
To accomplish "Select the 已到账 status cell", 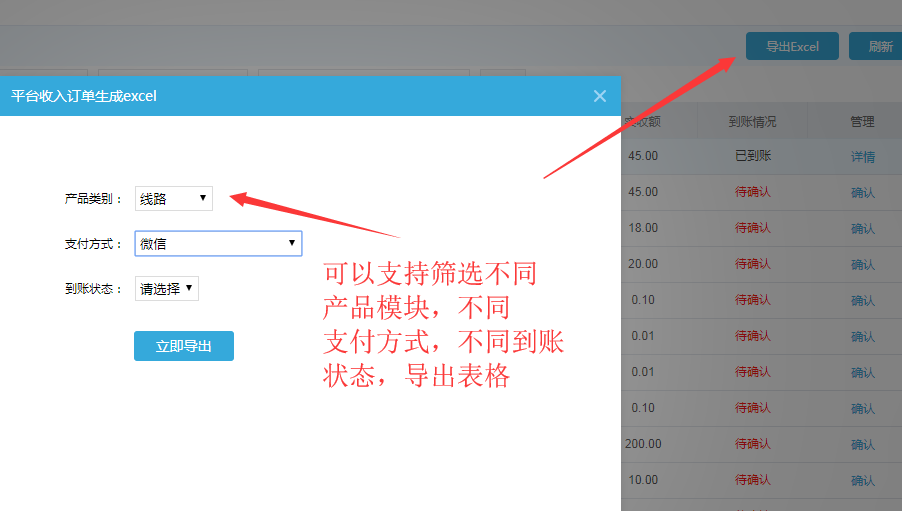I will (x=752, y=157).
